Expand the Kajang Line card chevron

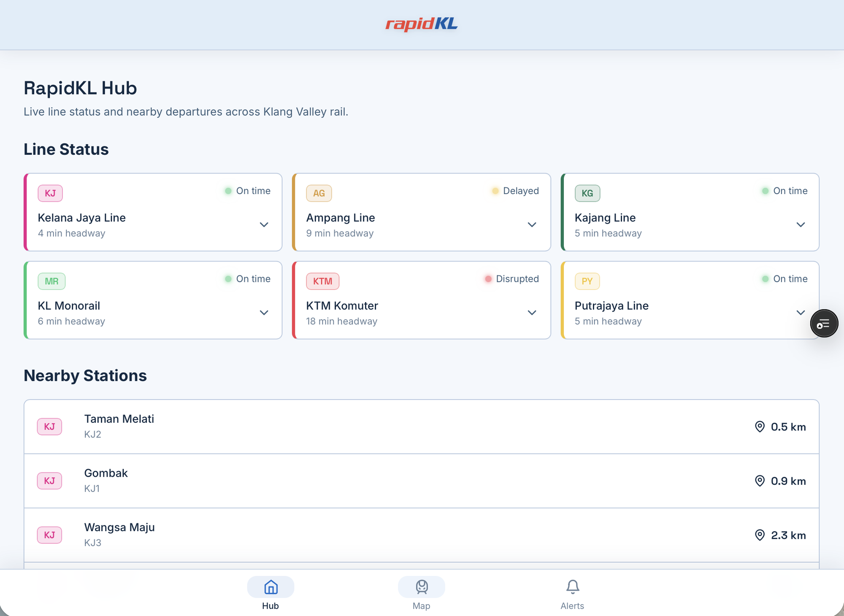801,224
